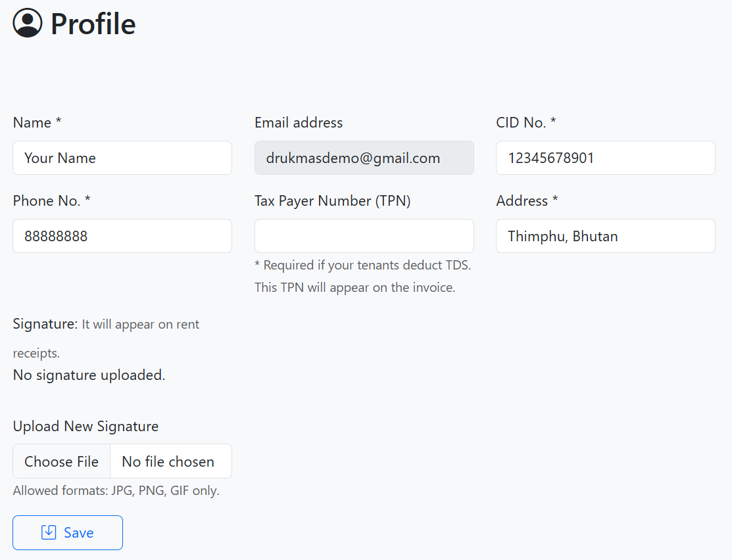Click the disabled Email address field
The width and height of the screenshot is (732, 560).
364,158
